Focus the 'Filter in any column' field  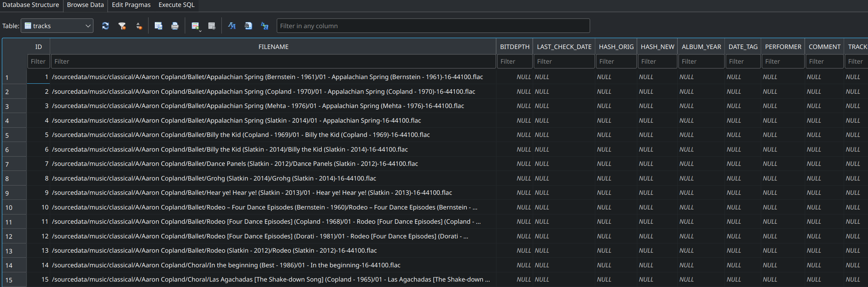[433, 26]
